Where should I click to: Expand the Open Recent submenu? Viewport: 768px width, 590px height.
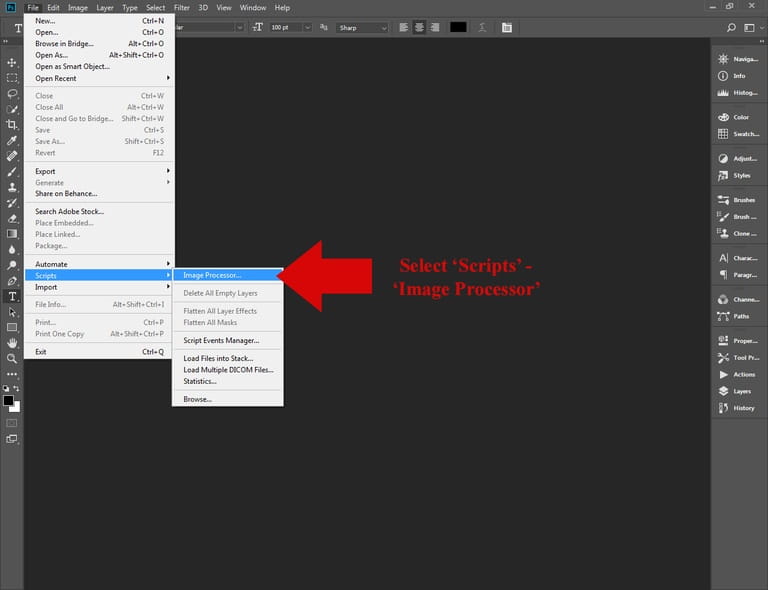(98, 78)
